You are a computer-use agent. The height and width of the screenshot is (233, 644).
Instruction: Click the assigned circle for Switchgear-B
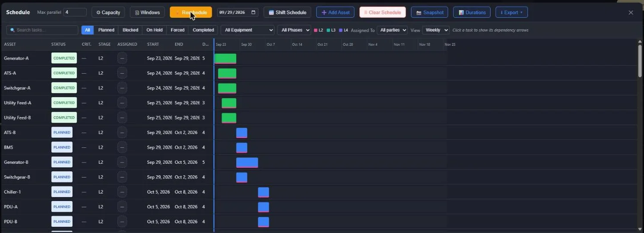tap(122, 177)
